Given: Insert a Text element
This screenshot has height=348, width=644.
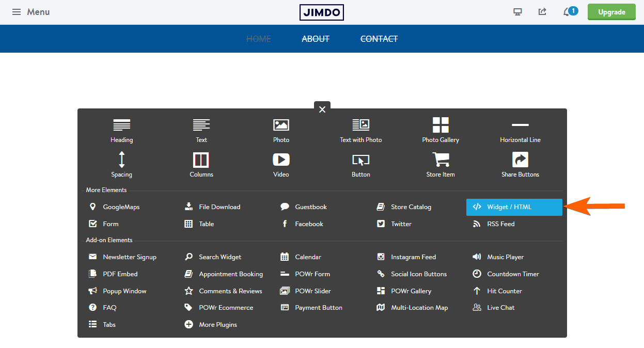Looking at the screenshot, I should (x=201, y=131).
